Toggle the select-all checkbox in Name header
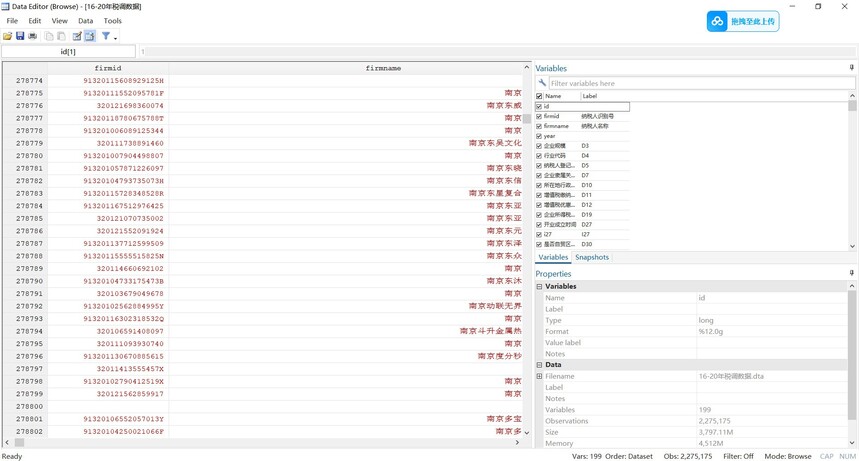Image resolution: width=859 pixels, height=461 pixels. point(539,96)
